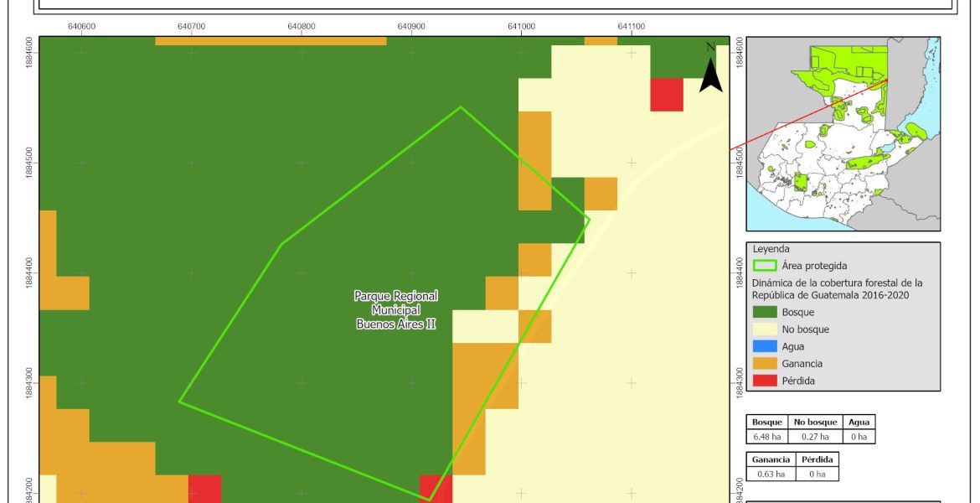This screenshot has width=980, height=503.
Task: Click the Leyenda title text
Action: [771, 249]
